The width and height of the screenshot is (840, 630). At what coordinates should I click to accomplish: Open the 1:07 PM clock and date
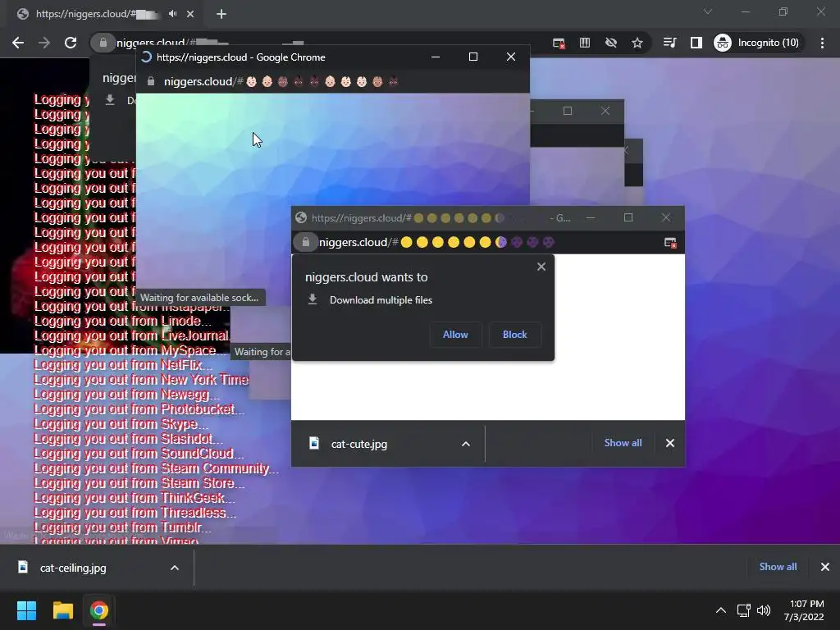804,610
